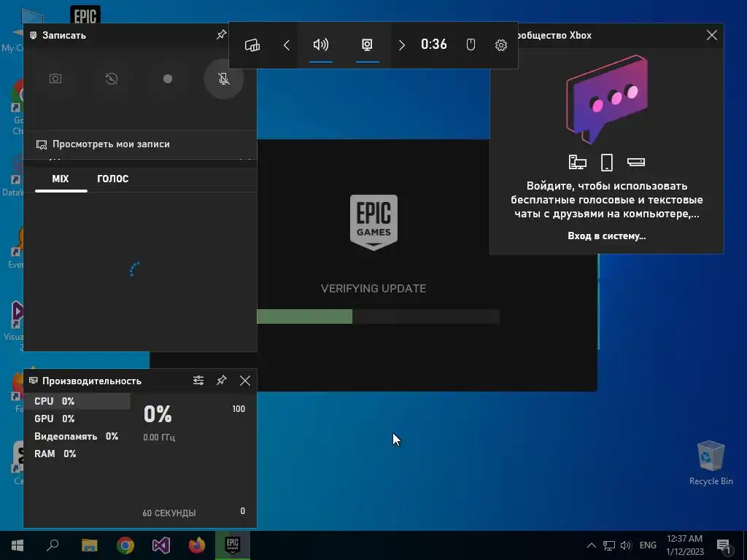This screenshot has height=560, width=747.
Task: Open Производительность performance options icon
Action: click(198, 381)
